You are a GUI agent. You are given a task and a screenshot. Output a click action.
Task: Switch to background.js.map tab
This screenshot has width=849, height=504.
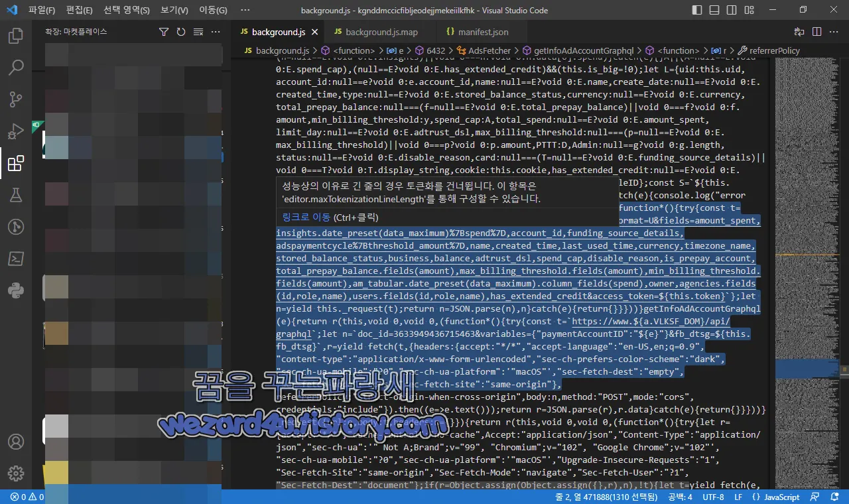tap(381, 32)
